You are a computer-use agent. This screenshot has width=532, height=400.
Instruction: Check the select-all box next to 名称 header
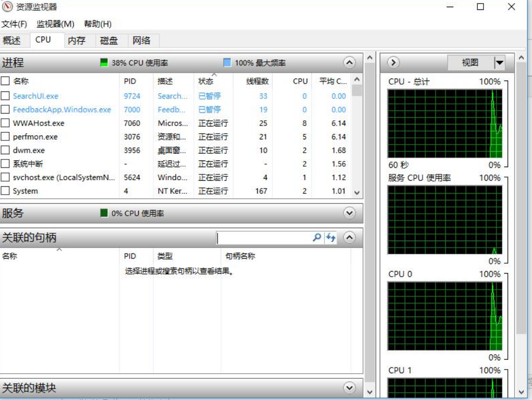coord(5,81)
